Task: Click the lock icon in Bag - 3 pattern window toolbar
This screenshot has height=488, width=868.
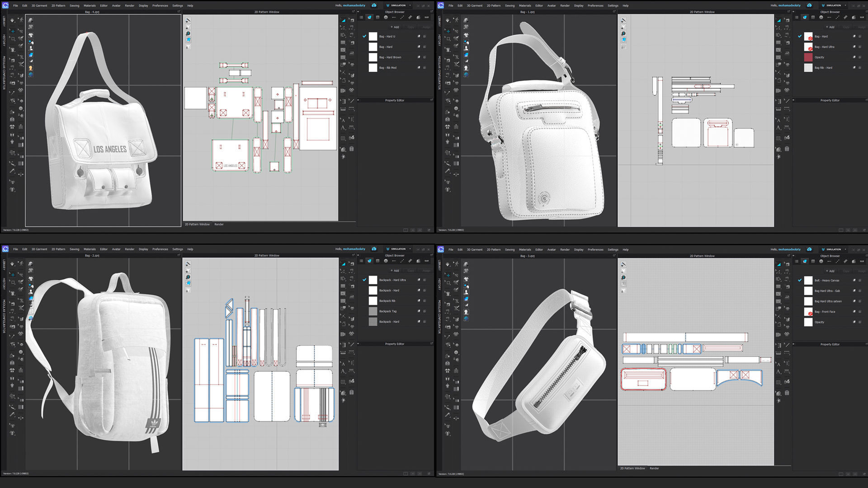Action: tap(623, 291)
